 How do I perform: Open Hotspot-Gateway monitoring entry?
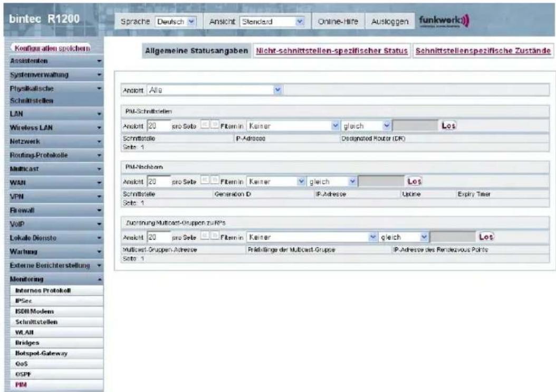point(57,353)
